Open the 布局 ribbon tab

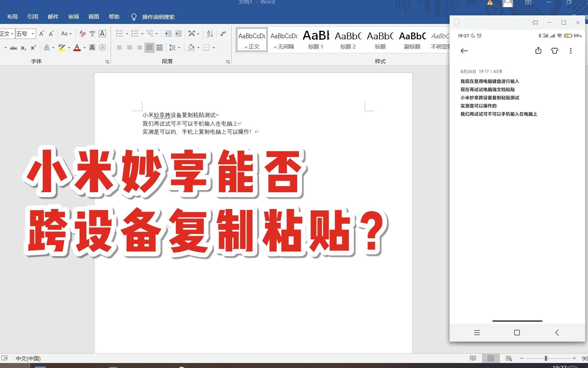point(12,17)
